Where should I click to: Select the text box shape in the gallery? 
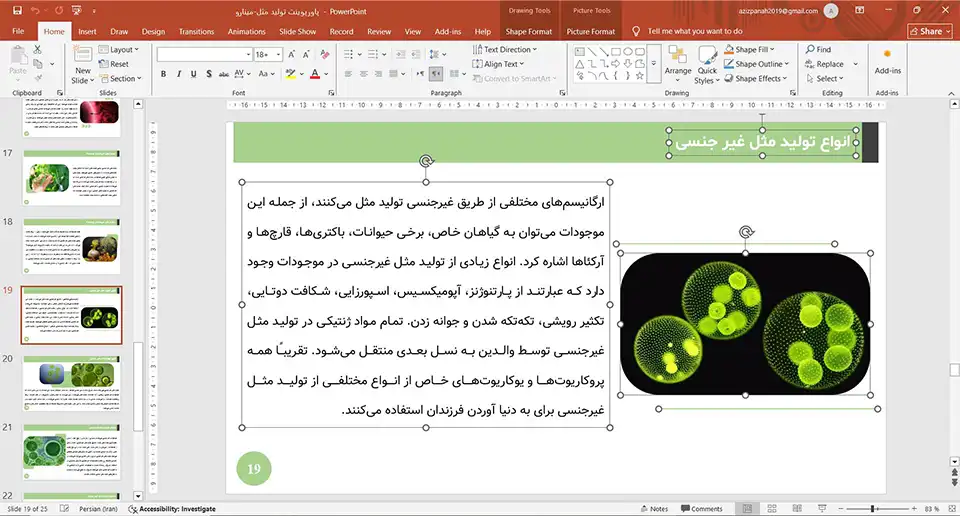coord(579,52)
